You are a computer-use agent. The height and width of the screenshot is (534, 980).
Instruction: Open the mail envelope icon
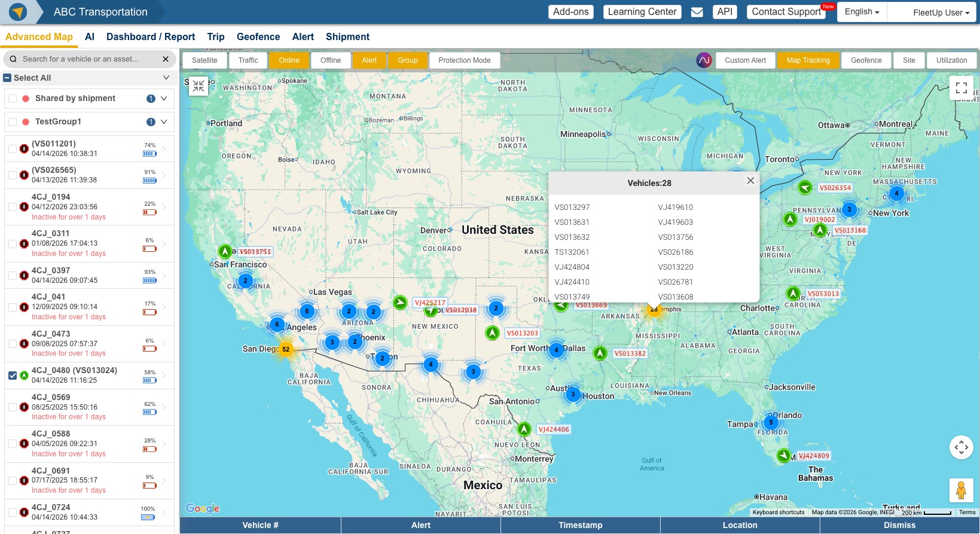click(697, 12)
